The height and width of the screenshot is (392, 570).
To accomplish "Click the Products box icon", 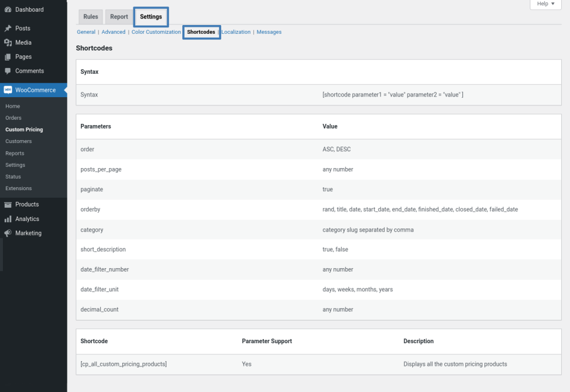I will point(8,205).
